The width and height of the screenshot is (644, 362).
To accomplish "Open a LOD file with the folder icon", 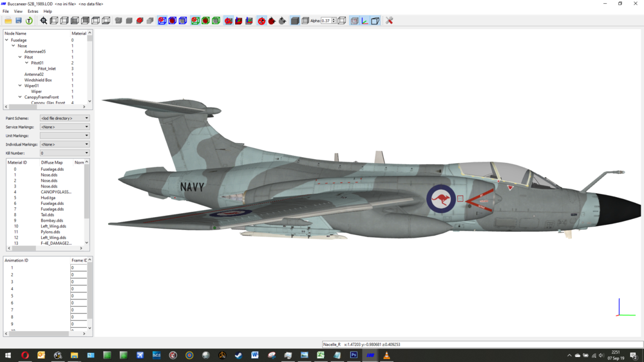I will [x=8, y=21].
